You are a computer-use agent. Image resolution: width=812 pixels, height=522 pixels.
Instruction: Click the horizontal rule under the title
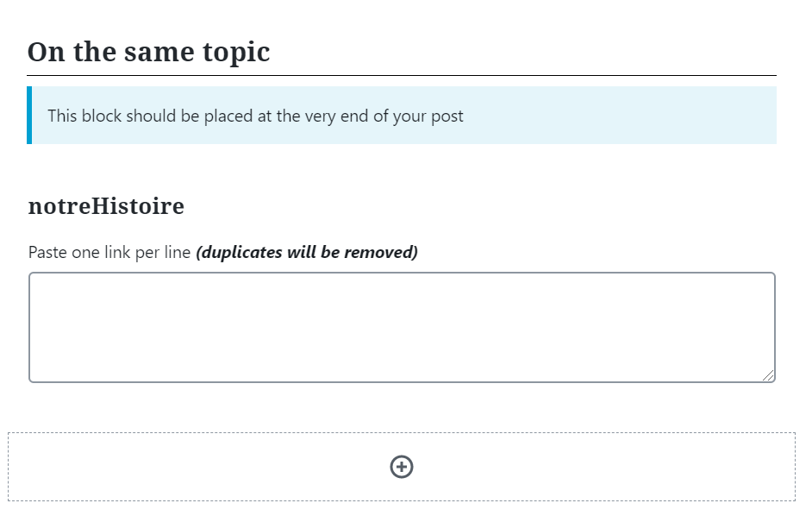click(x=402, y=76)
